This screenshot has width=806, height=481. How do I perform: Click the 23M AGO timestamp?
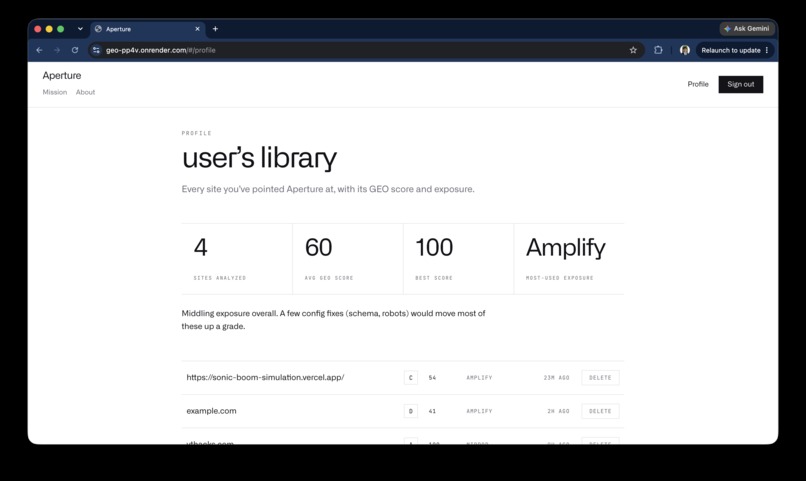pos(556,378)
